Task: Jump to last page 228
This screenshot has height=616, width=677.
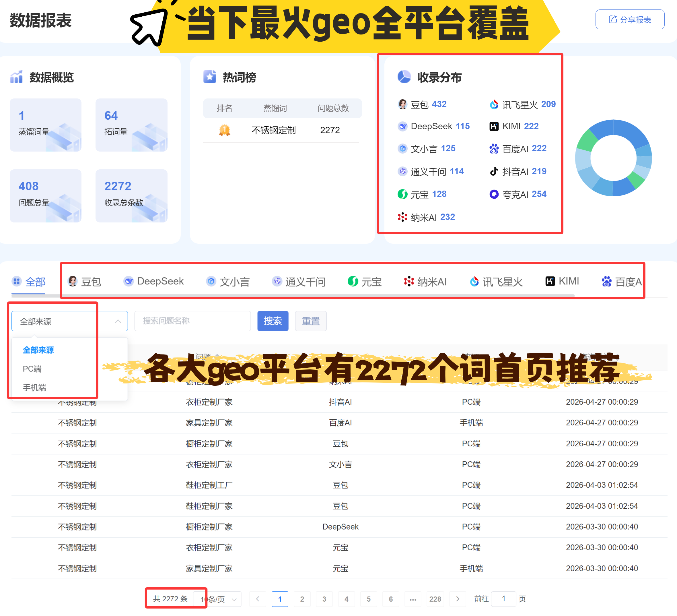Action: (x=435, y=599)
